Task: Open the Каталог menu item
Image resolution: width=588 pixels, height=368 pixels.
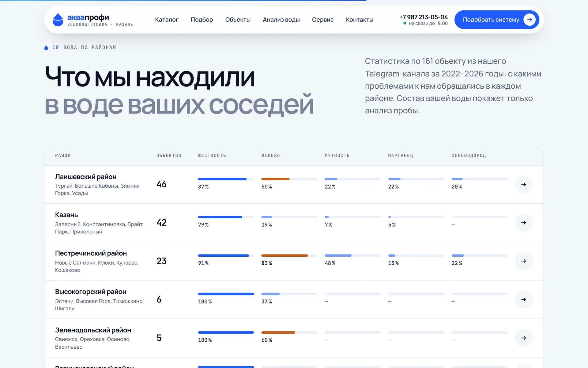Action: point(167,20)
